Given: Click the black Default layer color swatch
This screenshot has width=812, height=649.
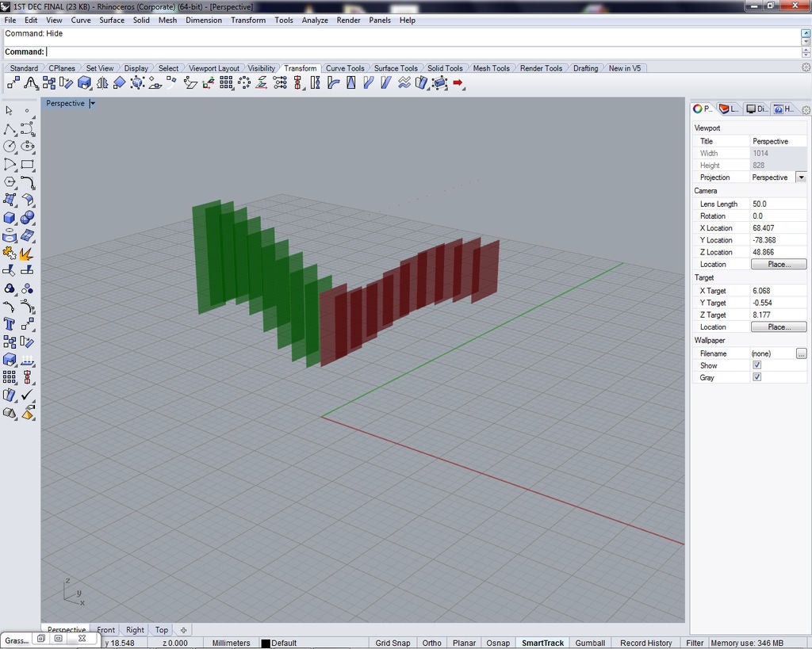Looking at the screenshot, I should click(266, 643).
